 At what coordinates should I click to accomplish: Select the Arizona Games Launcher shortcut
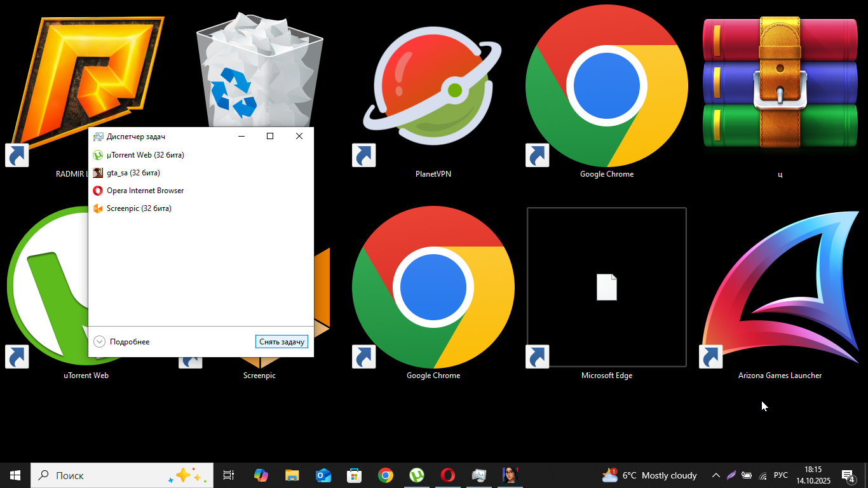[780, 293]
